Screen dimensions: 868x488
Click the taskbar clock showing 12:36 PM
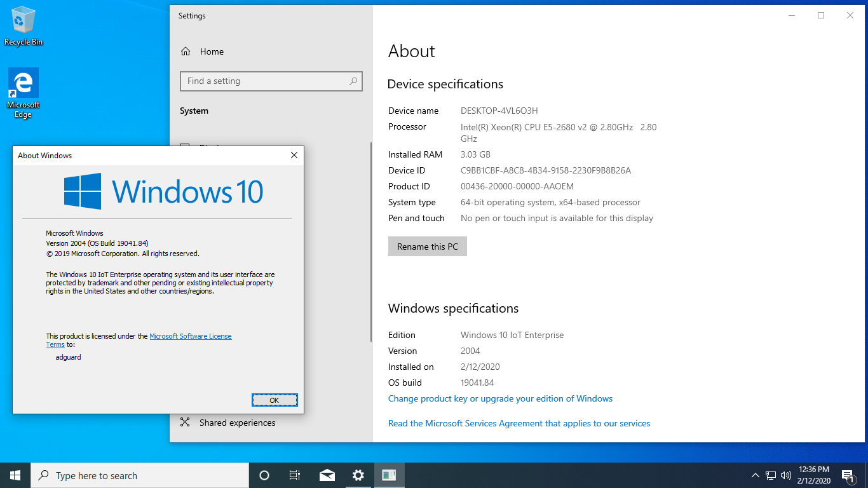pos(814,475)
